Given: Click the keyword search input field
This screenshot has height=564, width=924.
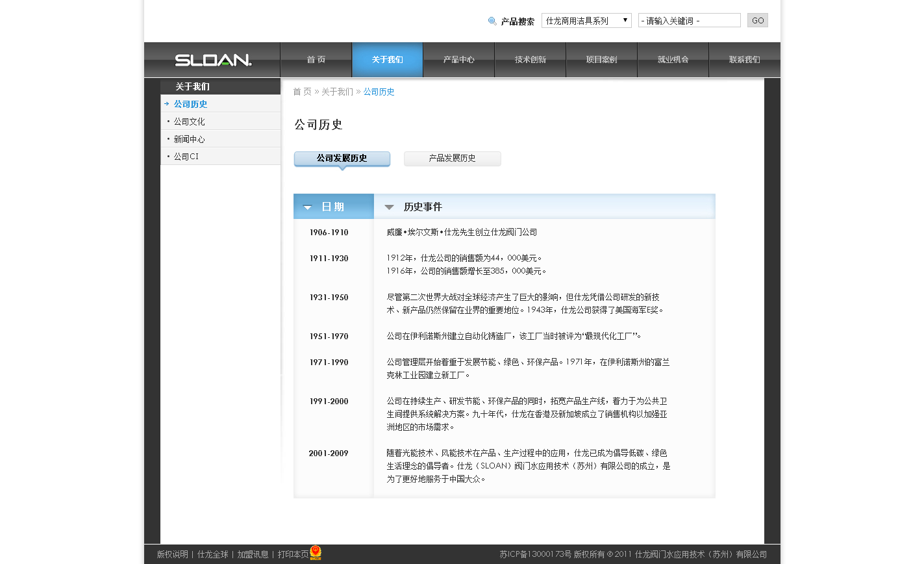Looking at the screenshot, I should [x=689, y=21].
